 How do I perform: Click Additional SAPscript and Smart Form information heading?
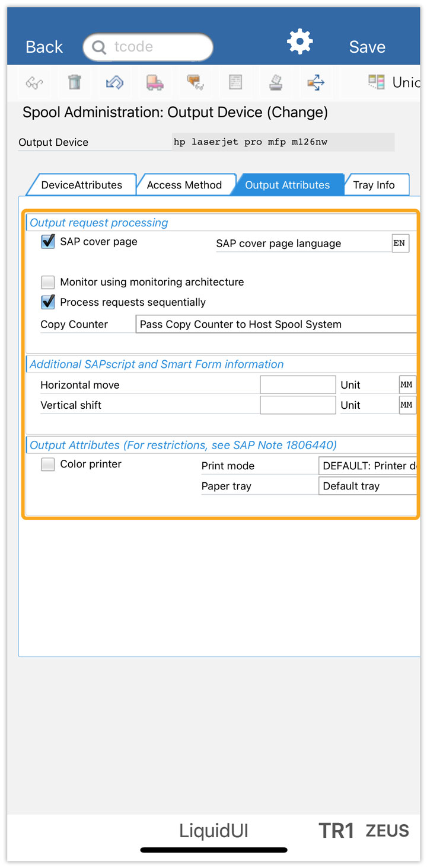pyautogui.click(x=157, y=364)
